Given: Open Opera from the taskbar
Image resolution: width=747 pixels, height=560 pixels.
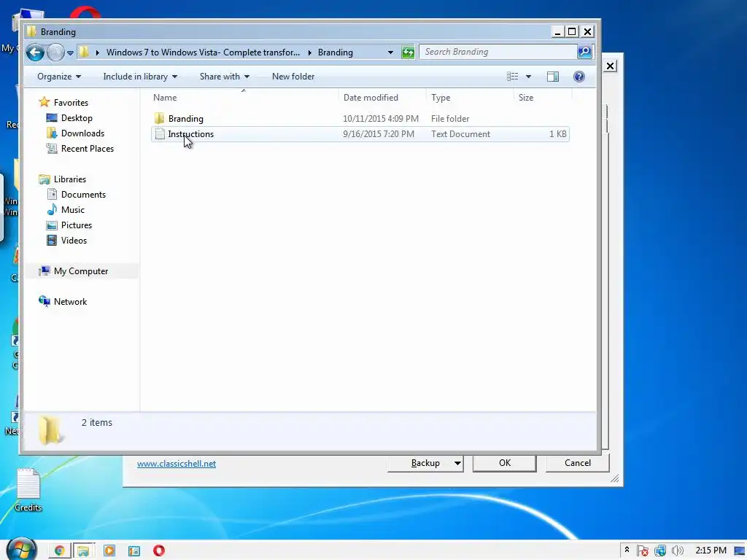Looking at the screenshot, I should tap(158, 551).
